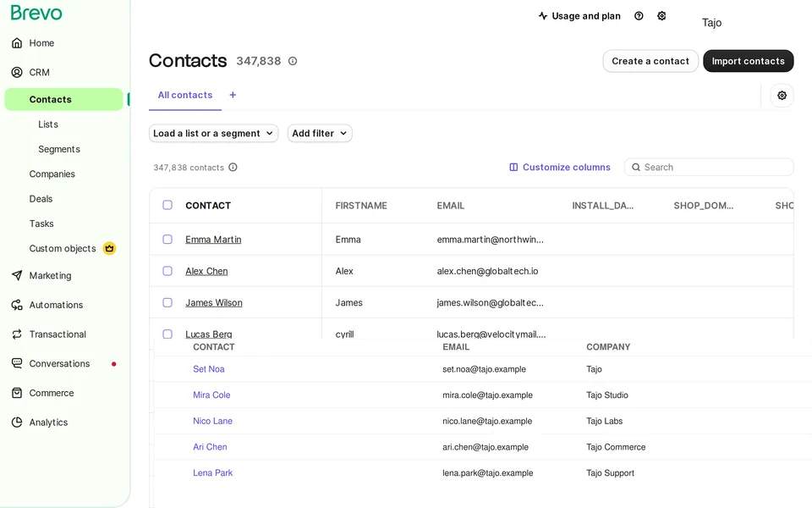812x508 pixels.
Task: Open Set Noa contact link
Action: coord(209,369)
